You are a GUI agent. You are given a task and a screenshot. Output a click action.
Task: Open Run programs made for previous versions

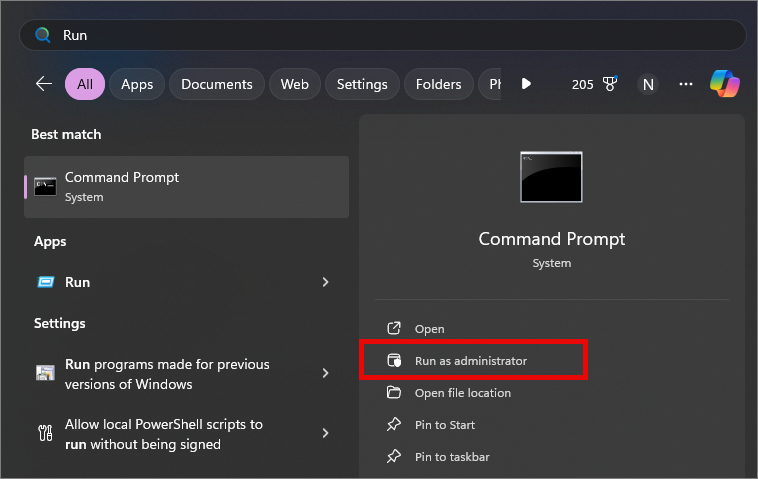click(187, 374)
